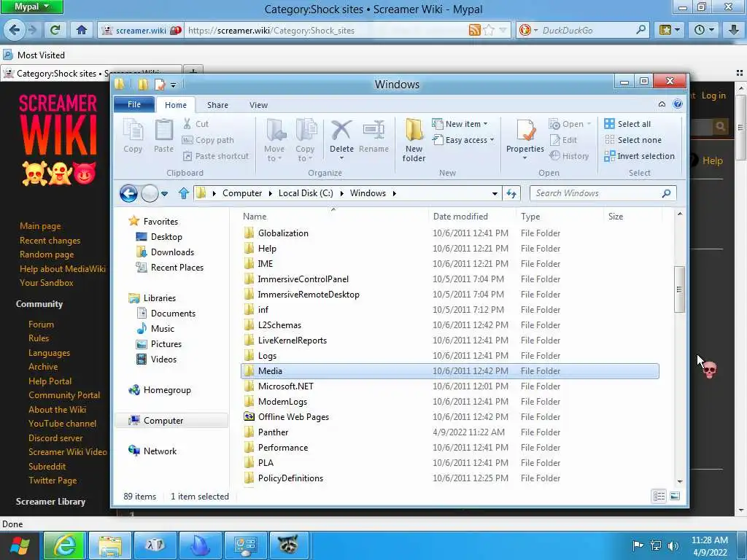This screenshot has width=747, height=560.
Task: Click Invert selection in ribbon
Action: tap(639, 156)
